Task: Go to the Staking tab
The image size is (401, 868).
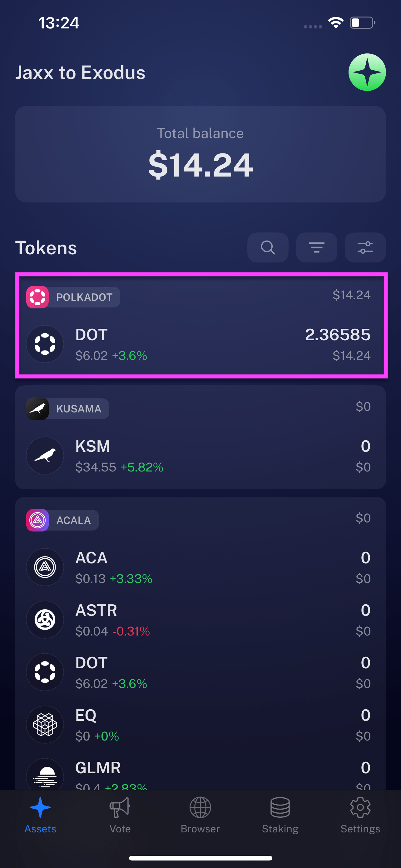Action: (x=280, y=814)
